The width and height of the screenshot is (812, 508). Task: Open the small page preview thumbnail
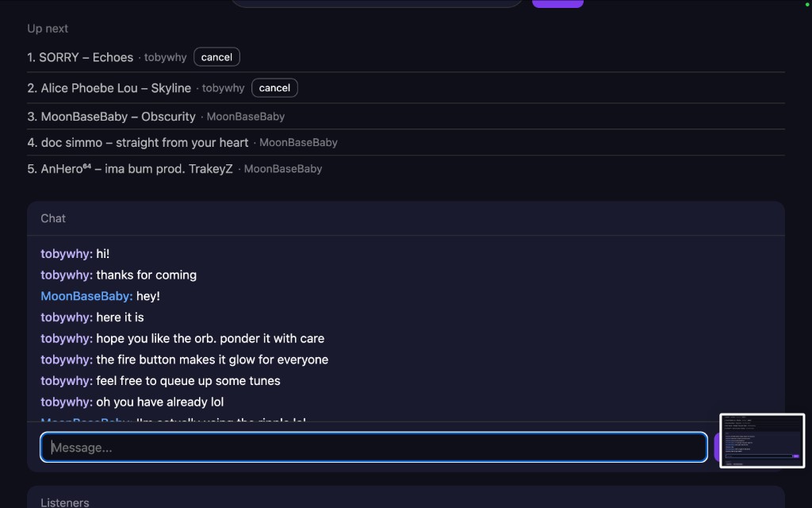762,441
